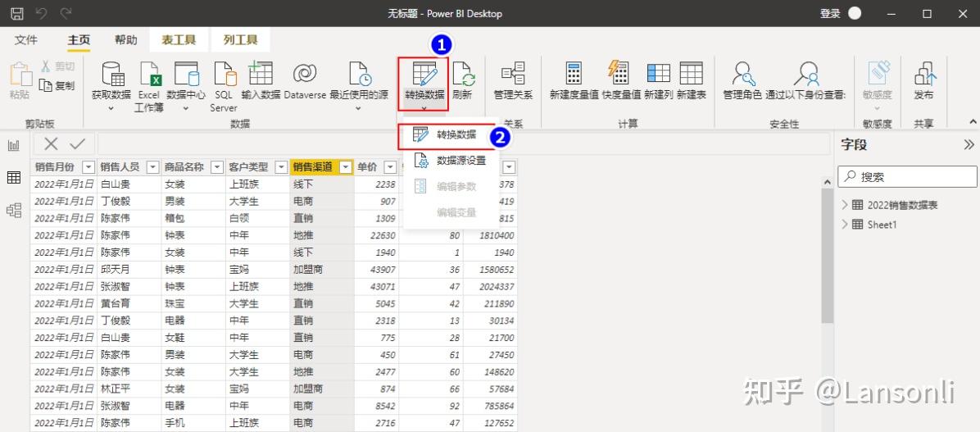Click the Undo arrow in title bar
This screenshot has width=980, height=432.
41,13
